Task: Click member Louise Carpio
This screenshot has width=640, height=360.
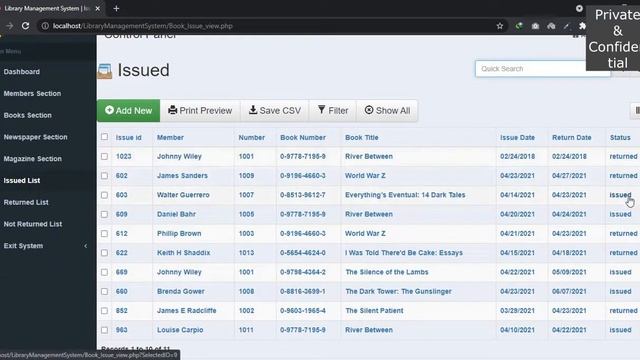Action: point(180,330)
